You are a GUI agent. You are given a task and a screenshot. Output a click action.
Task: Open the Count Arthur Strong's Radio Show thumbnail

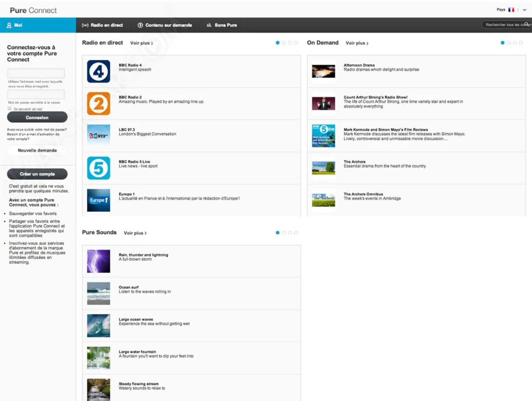tap(323, 104)
